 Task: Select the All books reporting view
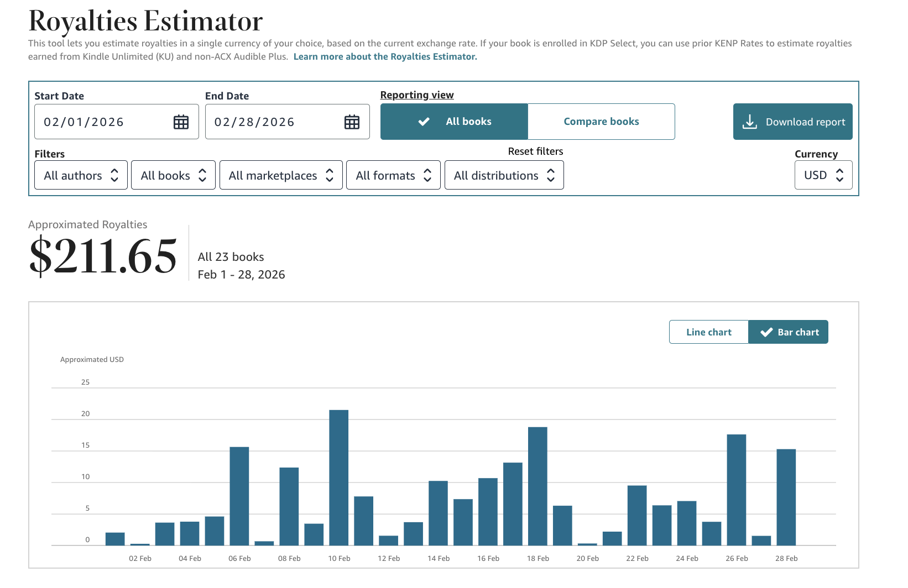pos(454,122)
